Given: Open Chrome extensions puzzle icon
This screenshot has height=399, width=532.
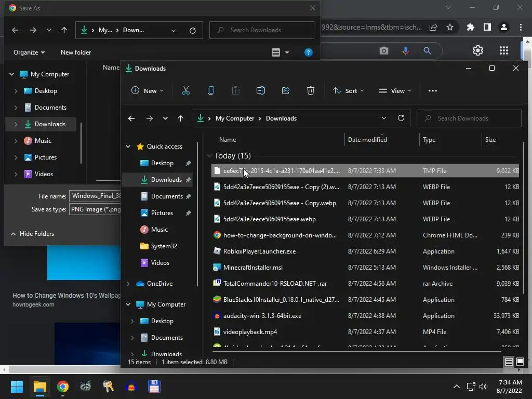Looking at the screenshot, I should [470, 27].
